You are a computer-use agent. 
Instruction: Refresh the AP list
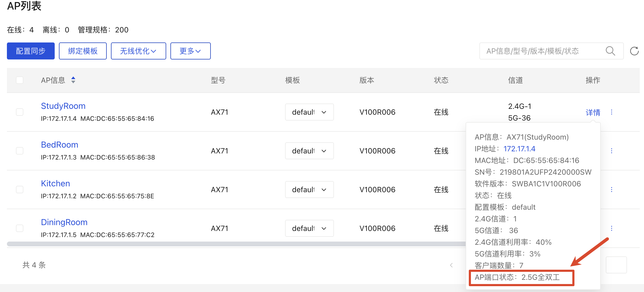pos(634,51)
